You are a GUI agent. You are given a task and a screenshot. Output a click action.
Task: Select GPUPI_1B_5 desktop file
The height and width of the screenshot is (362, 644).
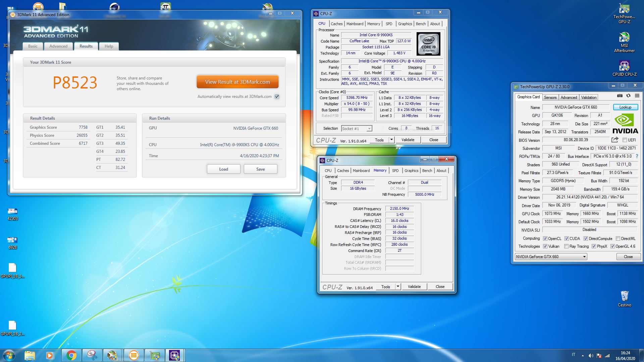coord(12,271)
